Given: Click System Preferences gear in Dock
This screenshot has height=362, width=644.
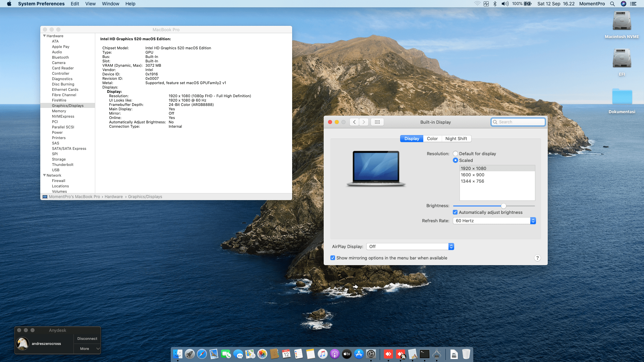Looking at the screenshot, I should 371,354.
